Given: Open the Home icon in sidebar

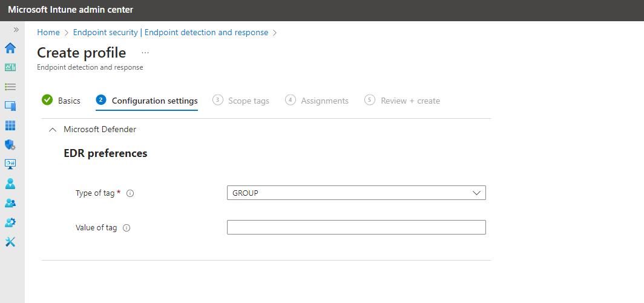Looking at the screenshot, I should click(x=10, y=48).
